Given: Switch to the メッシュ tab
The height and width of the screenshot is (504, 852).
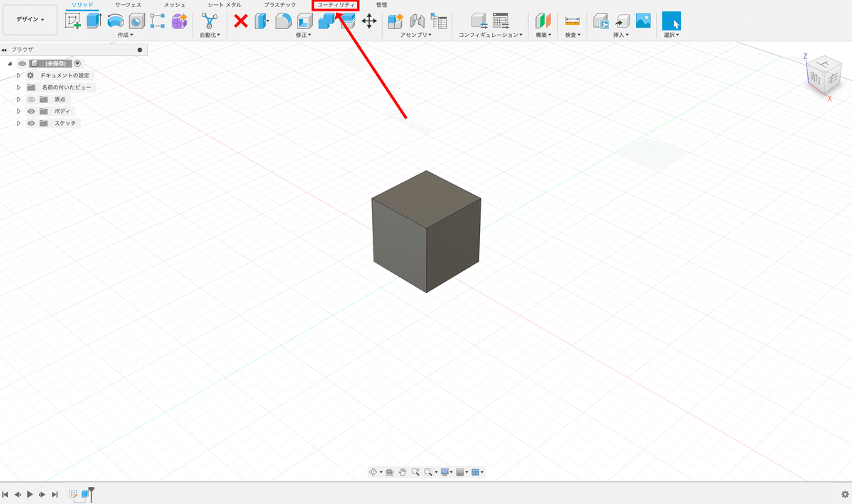Looking at the screenshot, I should tap(175, 5).
